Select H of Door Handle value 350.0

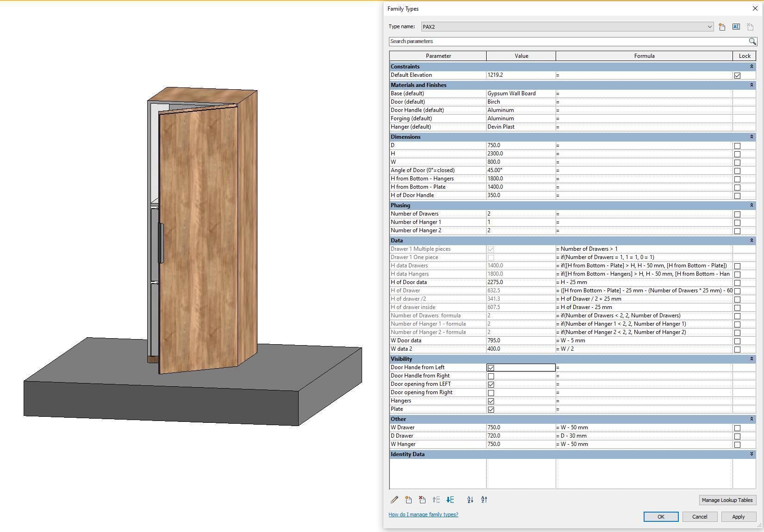coord(521,195)
